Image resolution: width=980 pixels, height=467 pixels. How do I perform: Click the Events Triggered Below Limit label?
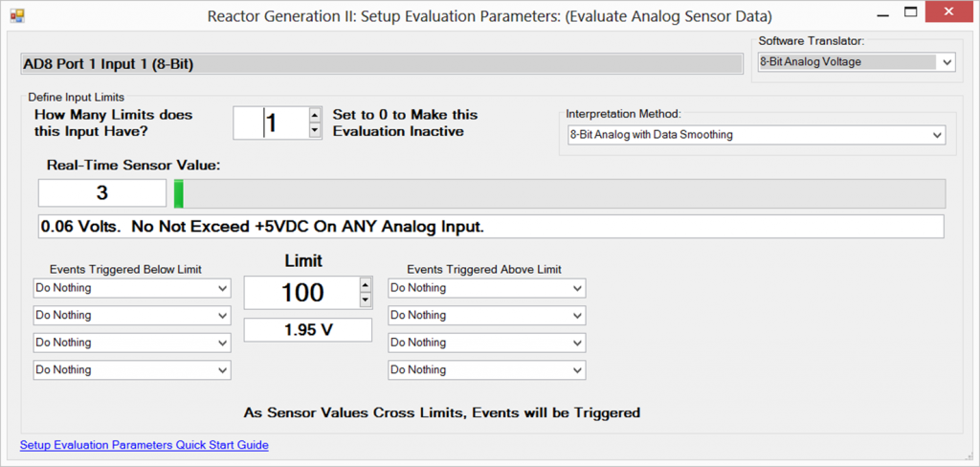pyautogui.click(x=125, y=270)
